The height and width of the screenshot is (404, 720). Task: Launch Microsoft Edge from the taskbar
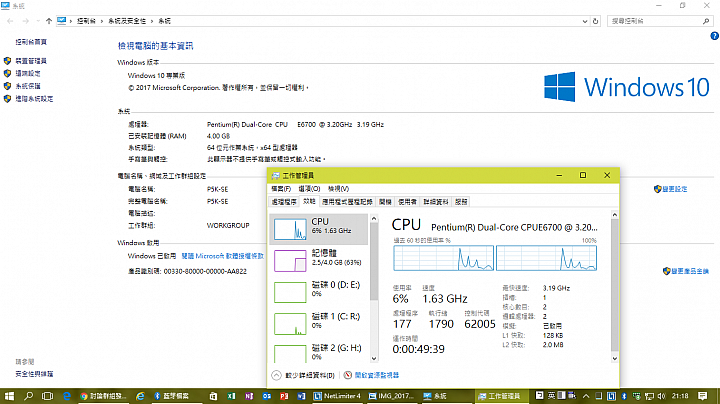pos(67,396)
